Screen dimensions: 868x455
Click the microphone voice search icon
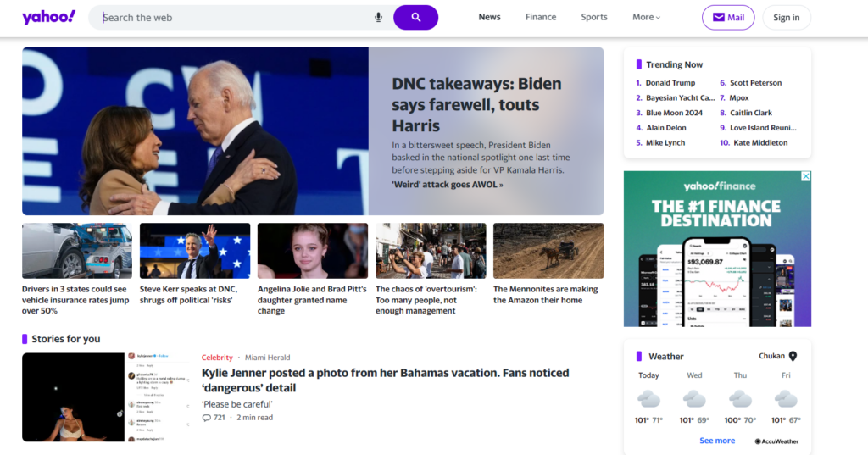378,18
